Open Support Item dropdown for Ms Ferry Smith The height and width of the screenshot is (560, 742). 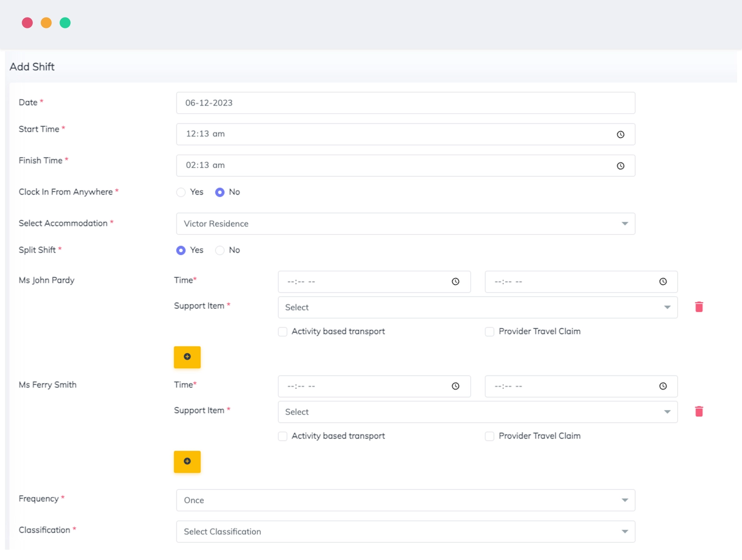point(478,412)
